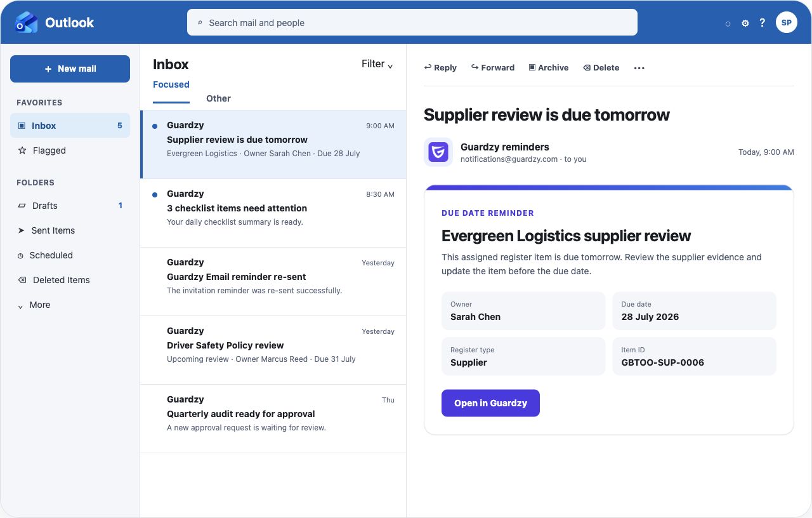812x518 pixels.
Task: Click the plus icon in New mail
Action: (x=48, y=69)
